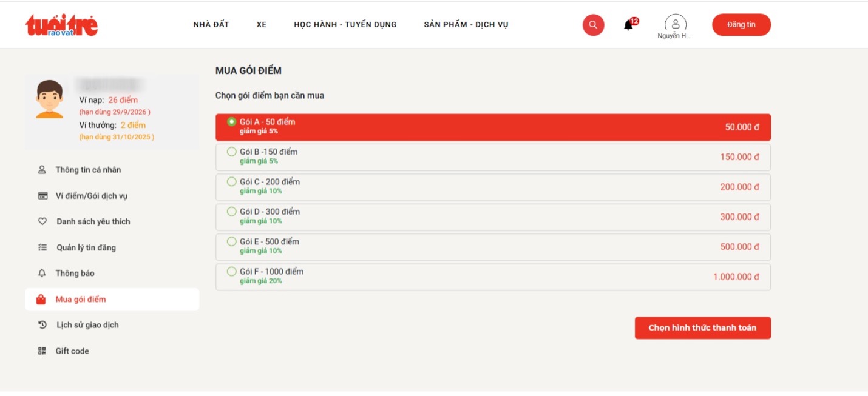Click the profile cartoon avatar picture

(x=49, y=99)
